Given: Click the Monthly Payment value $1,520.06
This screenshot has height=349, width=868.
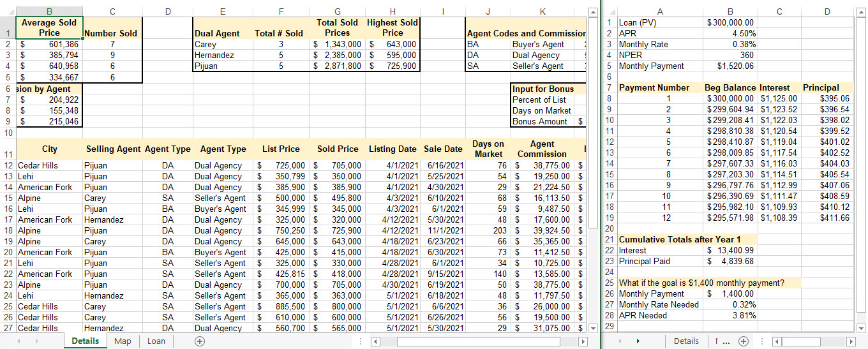Looking at the screenshot, I should [730, 66].
